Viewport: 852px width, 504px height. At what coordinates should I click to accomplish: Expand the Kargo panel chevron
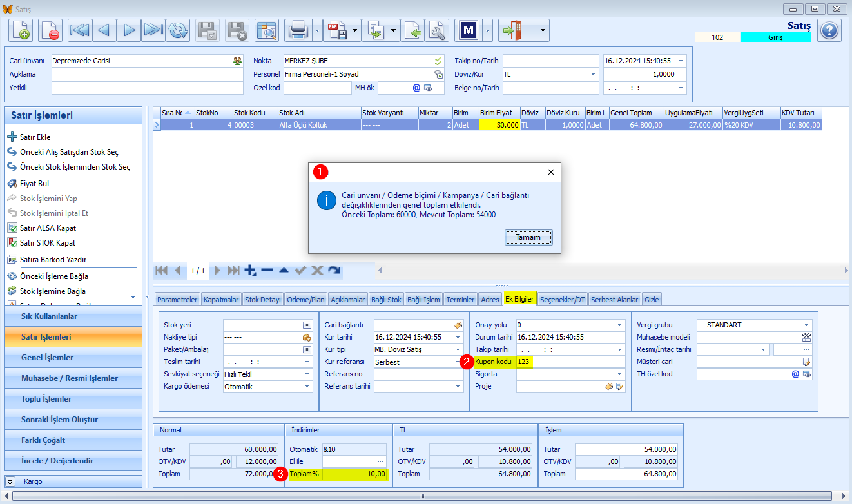(10, 481)
